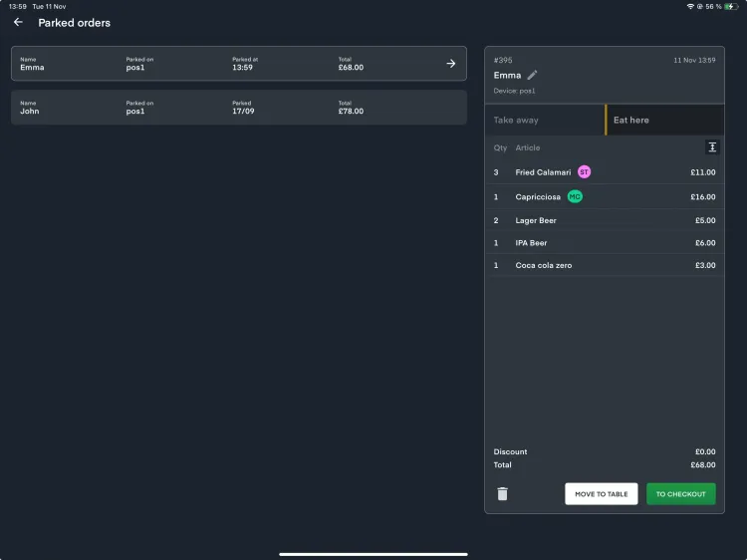
Task: Tap the home indicator bar at the bottom
Action: click(x=373, y=553)
